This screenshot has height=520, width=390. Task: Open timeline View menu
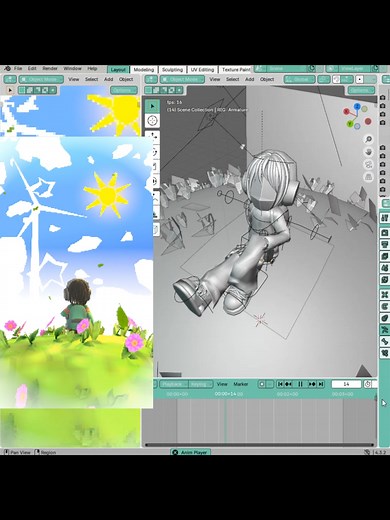(x=222, y=384)
